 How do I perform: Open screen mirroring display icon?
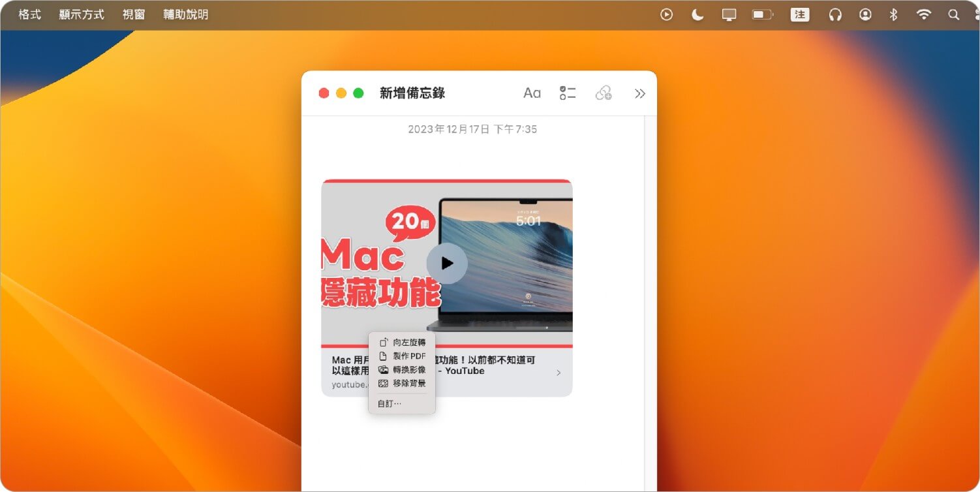pos(729,14)
